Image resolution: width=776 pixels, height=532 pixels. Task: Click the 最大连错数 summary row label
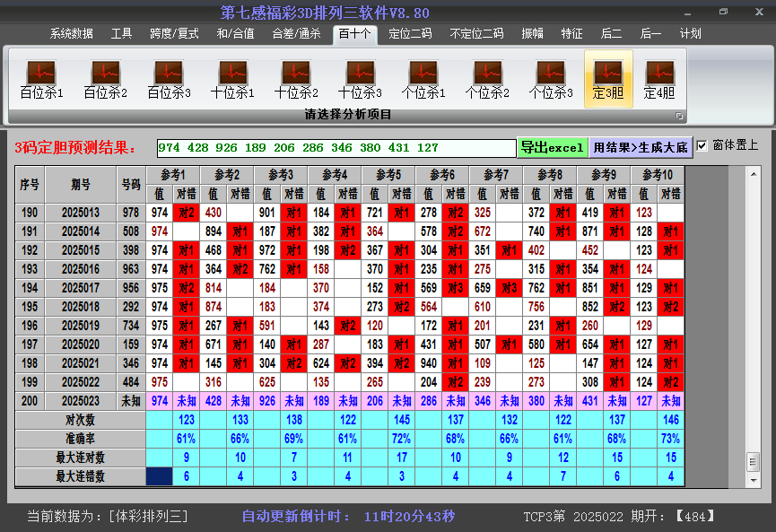pos(80,476)
